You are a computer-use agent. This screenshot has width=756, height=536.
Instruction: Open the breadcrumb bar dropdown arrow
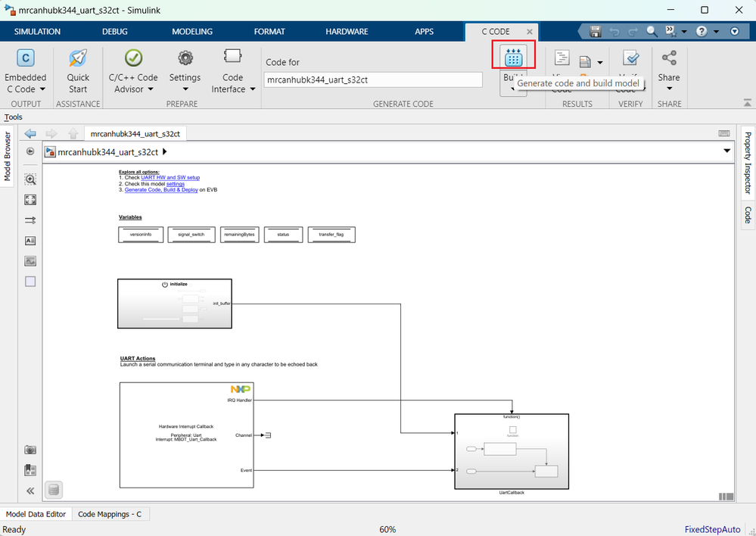pos(726,151)
